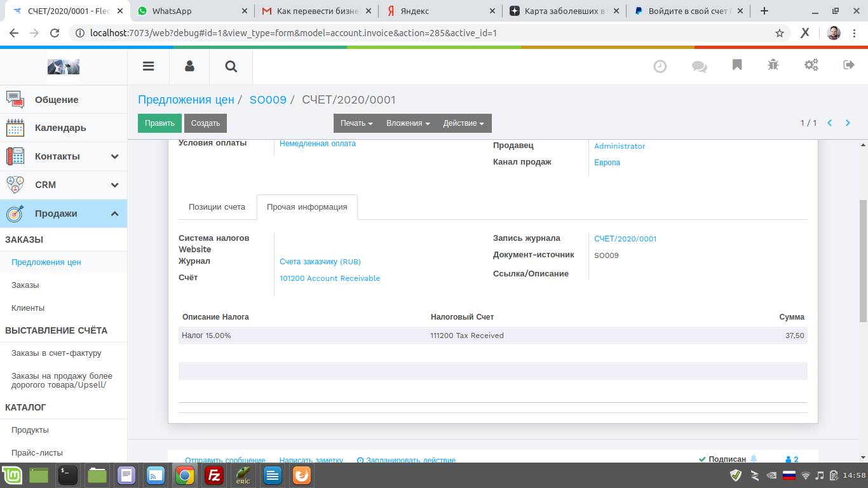Click the logout icon
The height and width of the screenshot is (488, 868).
pos(849,65)
